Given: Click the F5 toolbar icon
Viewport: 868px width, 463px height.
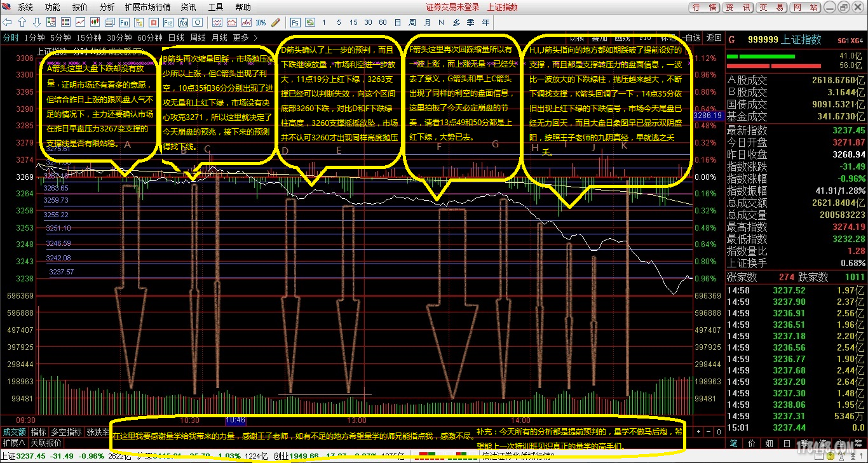Looking at the screenshot, I should click(x=295, y=22).
